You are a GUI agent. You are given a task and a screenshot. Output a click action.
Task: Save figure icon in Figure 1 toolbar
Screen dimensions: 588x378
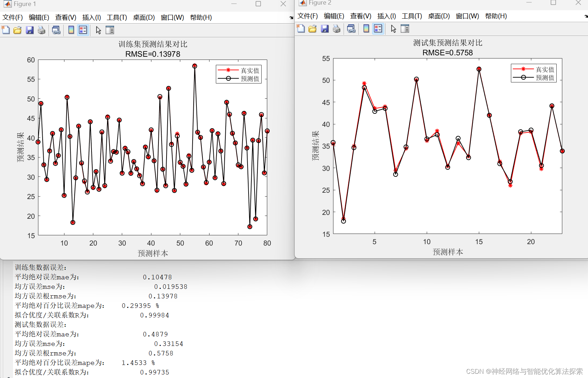coord(30,30)
